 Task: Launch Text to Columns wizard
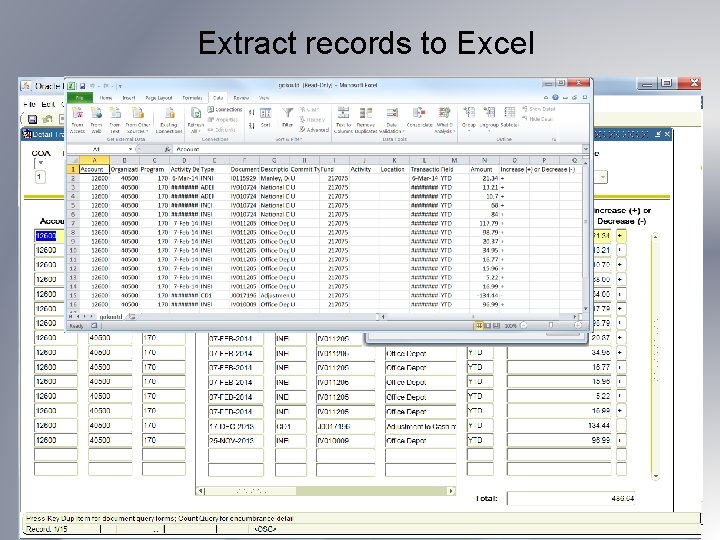[343, 119]
